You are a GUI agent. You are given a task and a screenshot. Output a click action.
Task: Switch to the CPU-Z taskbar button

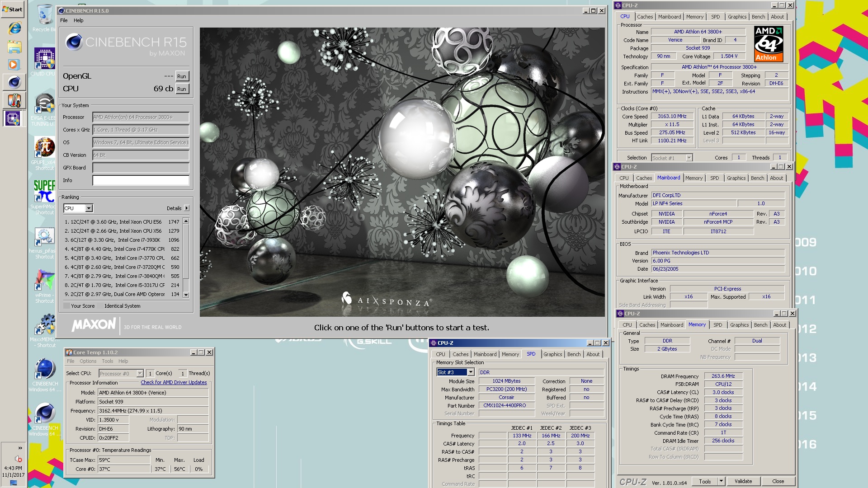(x=13, y=118)
